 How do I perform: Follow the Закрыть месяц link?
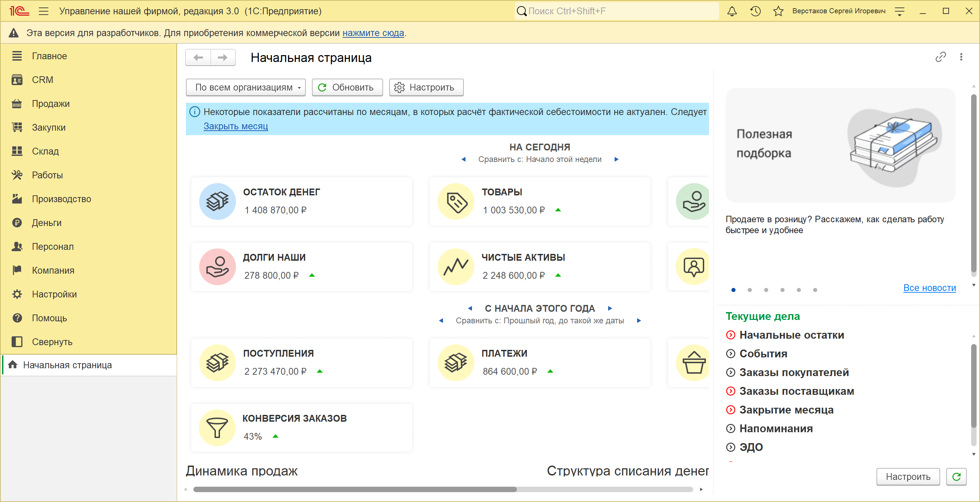236,126
